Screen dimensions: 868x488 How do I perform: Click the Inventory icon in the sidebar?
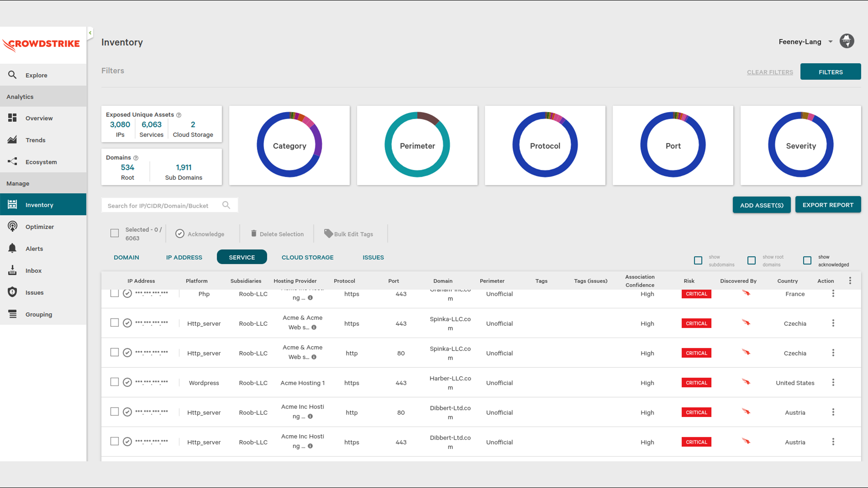[x=12, y=205]
